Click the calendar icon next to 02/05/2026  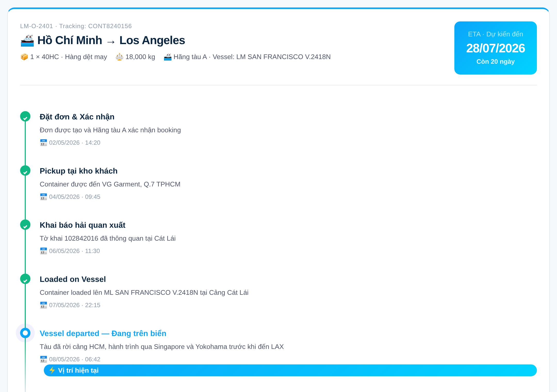tap(43, 143)
